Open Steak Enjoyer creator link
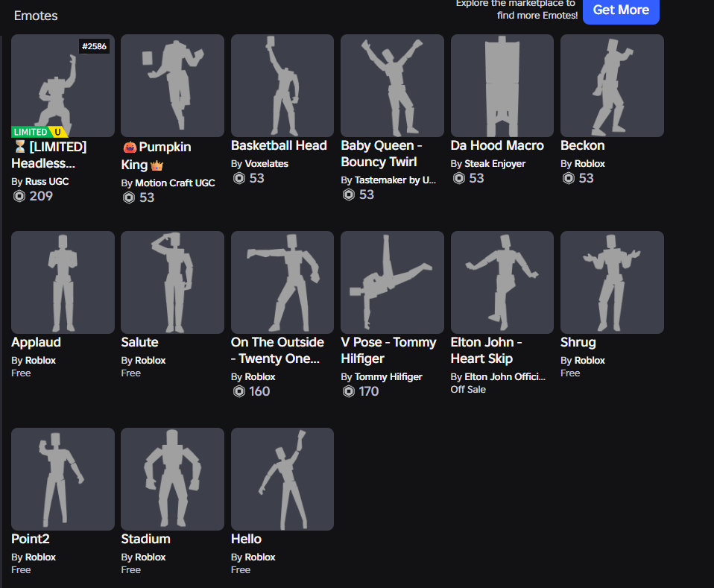714x588 pixels. (x=495, y=163)
